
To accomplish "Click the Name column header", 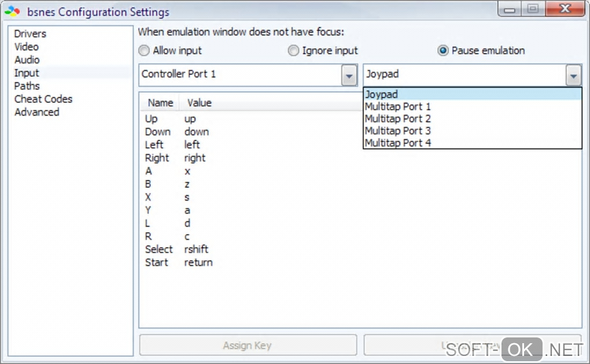I will click(x=160, y=103).
